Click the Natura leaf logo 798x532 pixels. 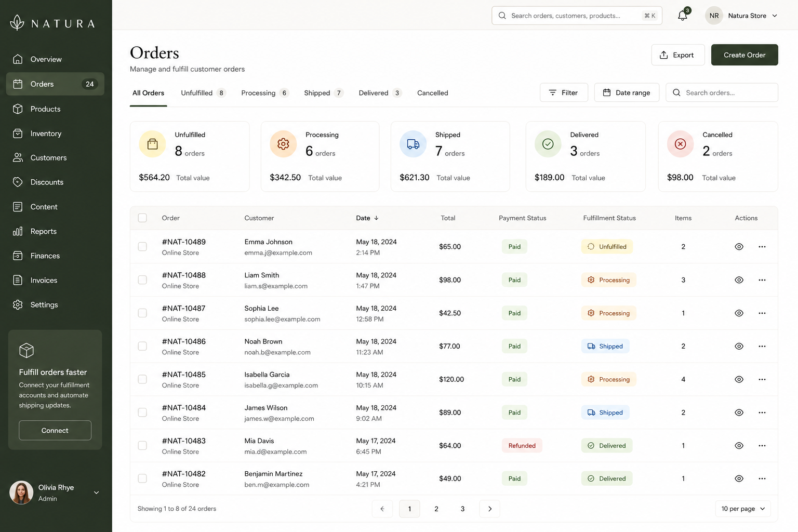tap(17, 22)
